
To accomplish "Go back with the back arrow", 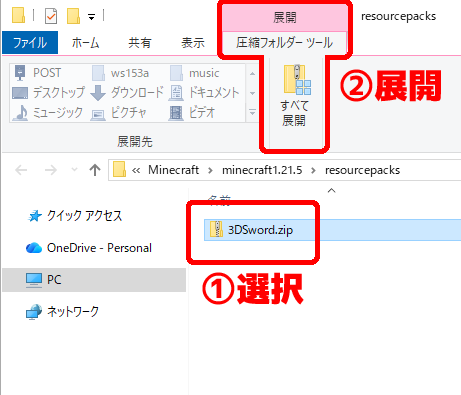I will tap(21, 170).
